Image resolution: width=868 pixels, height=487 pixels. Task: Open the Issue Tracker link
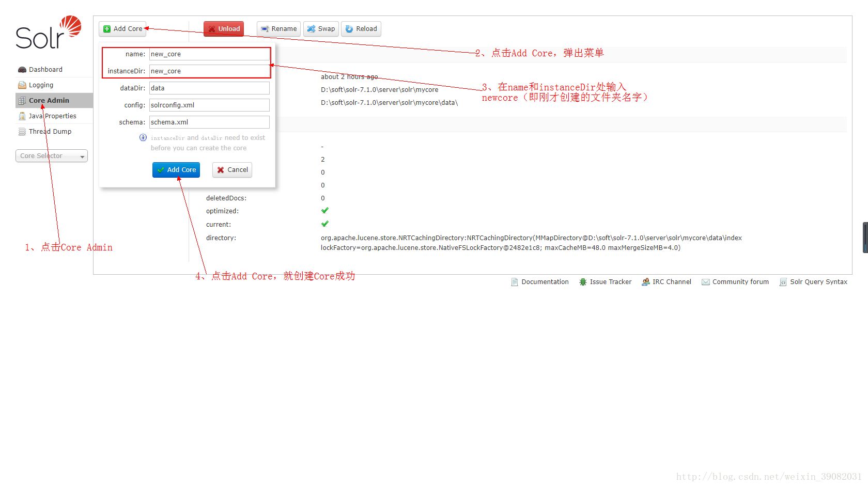pos(606,282)
